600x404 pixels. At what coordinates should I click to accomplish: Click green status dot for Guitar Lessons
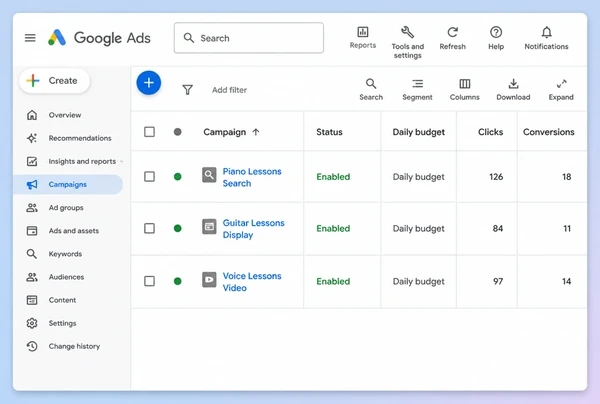(178, 228)
